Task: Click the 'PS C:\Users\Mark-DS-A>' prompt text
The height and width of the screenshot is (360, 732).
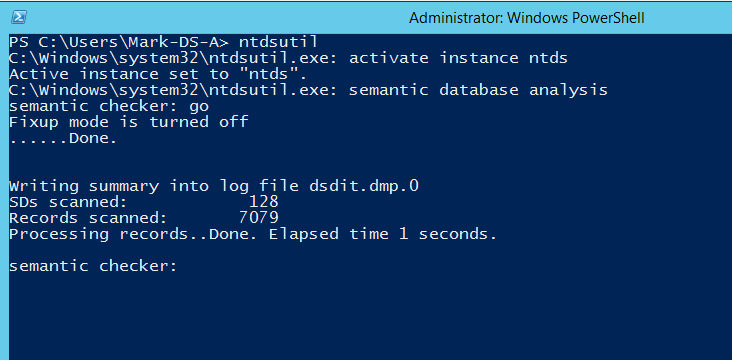Action: [x=119, y=42]
